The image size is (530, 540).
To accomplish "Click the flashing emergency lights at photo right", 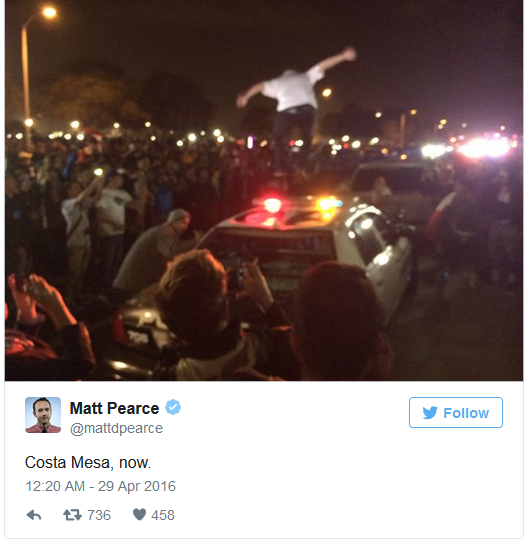I will click(484, 147).
